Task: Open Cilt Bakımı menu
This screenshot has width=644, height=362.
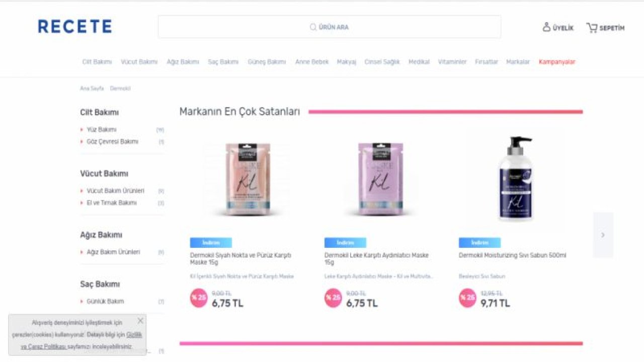Action: click(97, 62)
